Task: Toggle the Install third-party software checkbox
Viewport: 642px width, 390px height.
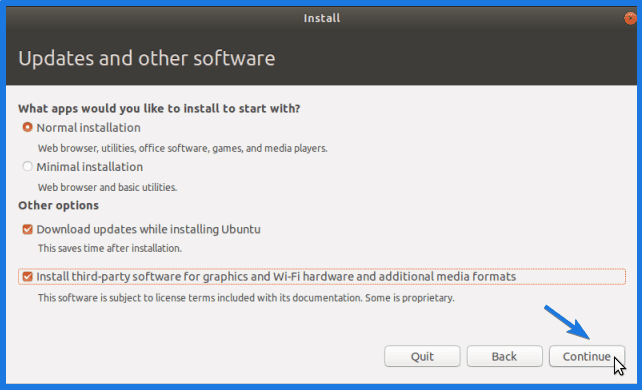Action: tap(27, 277)
